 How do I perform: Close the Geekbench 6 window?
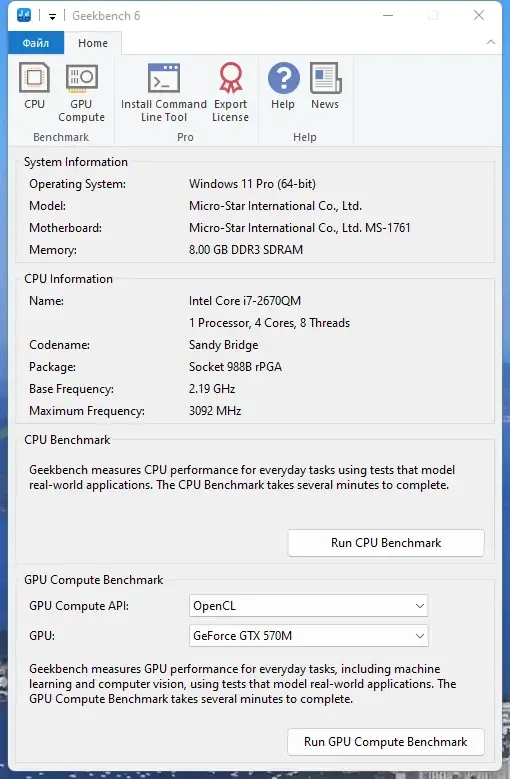[x=479, y=15]
